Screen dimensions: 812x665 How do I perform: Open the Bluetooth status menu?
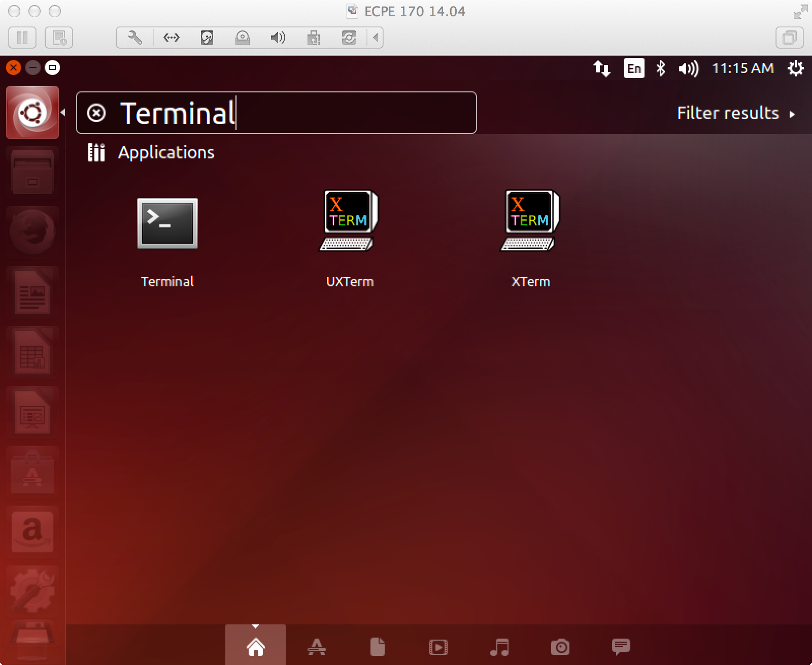coord(661,68)
